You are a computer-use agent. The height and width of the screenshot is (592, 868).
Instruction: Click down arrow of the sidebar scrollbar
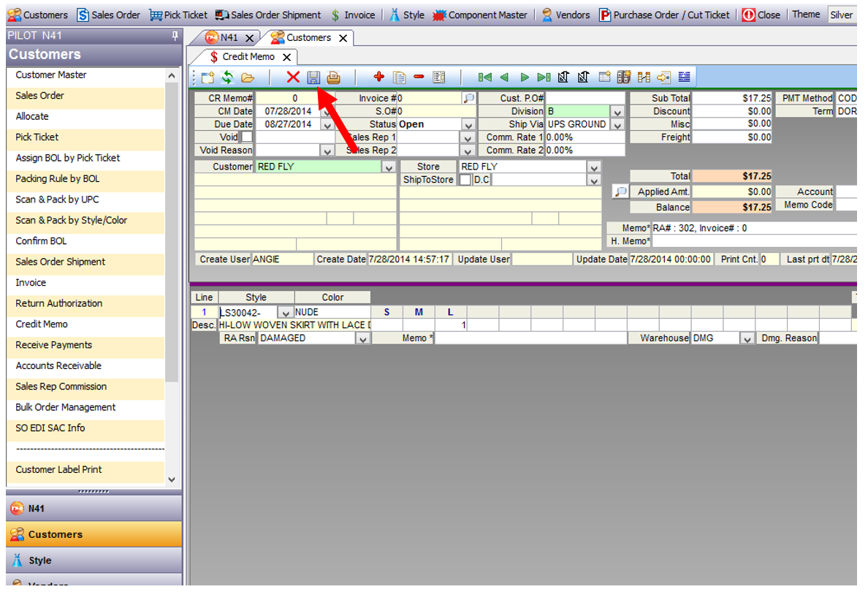tap(172, 479)
